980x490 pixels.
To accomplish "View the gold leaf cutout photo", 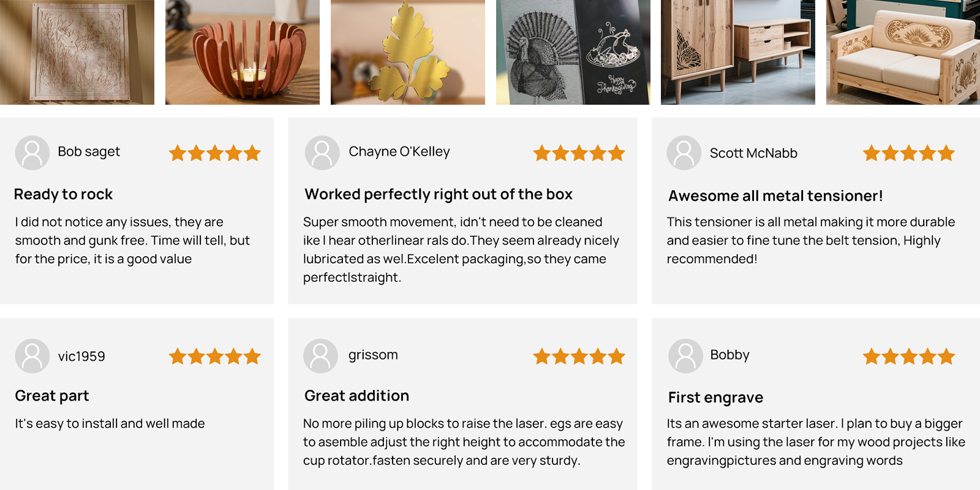I will point(408,52).
